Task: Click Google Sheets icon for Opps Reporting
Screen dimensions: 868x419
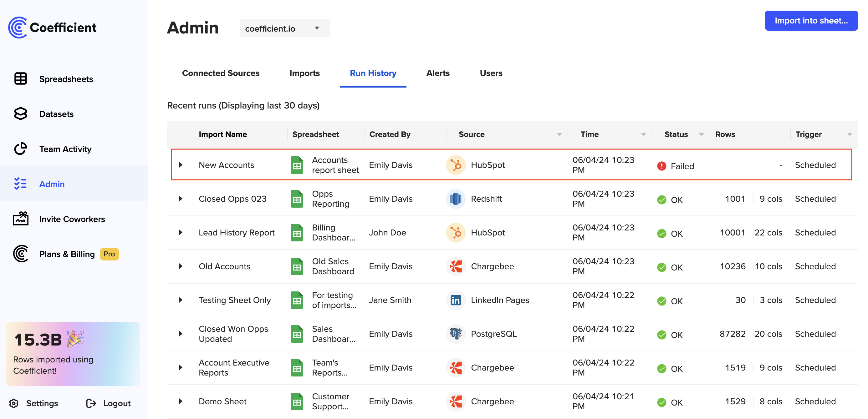Action: pos(297,199)
